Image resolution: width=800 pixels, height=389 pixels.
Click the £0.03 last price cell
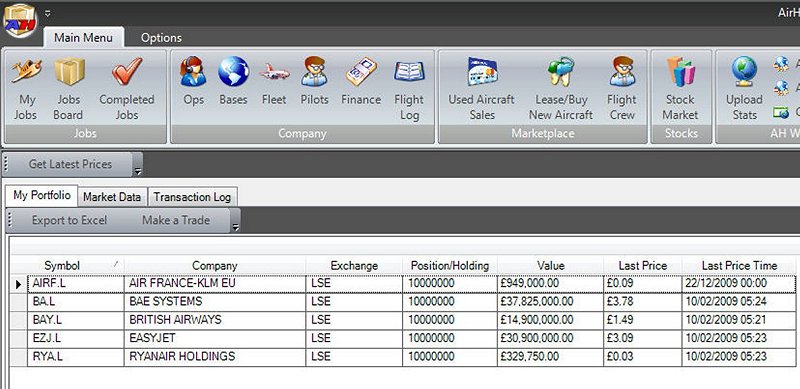coord(643,357)
